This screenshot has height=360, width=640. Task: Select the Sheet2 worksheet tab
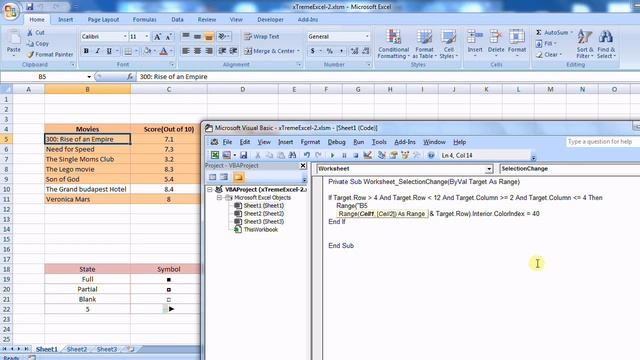tap(77, 349)
